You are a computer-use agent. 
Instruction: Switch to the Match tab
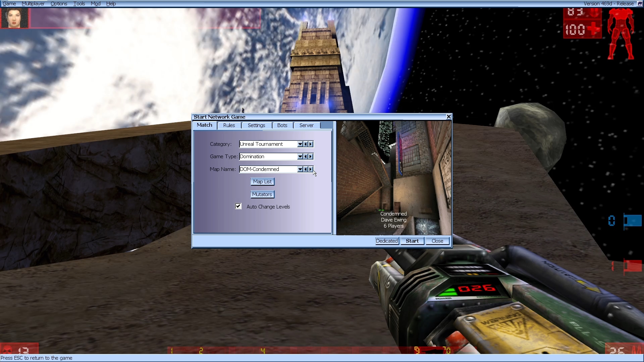(205, 125)
